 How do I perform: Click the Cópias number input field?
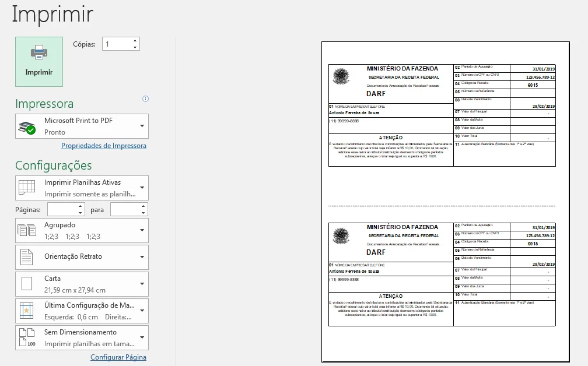117,44
